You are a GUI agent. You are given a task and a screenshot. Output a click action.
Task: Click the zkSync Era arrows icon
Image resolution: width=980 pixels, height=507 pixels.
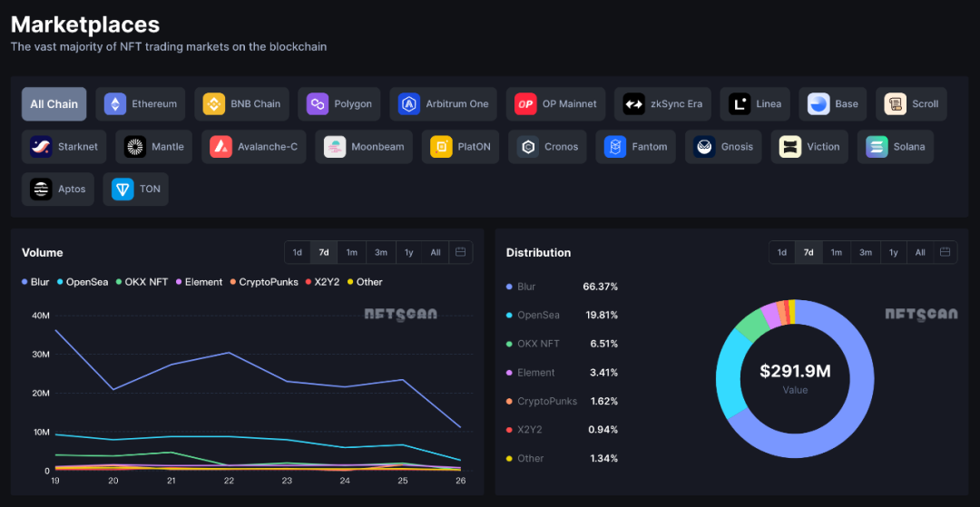pyautogui.click(x=633, y=103)
